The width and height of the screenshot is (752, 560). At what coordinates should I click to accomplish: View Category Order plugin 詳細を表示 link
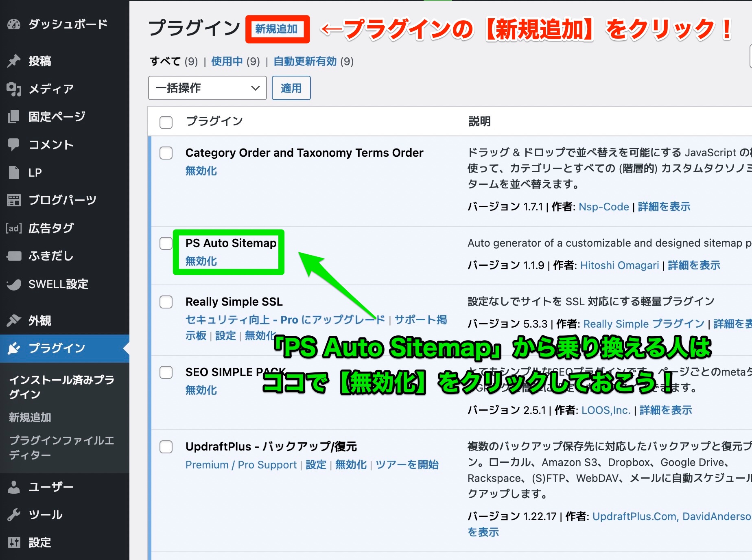tap(665, 207)
